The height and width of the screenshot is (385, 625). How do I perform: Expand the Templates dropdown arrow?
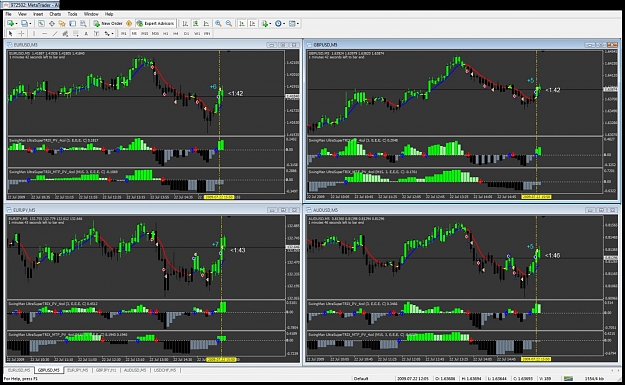point(298,24)
